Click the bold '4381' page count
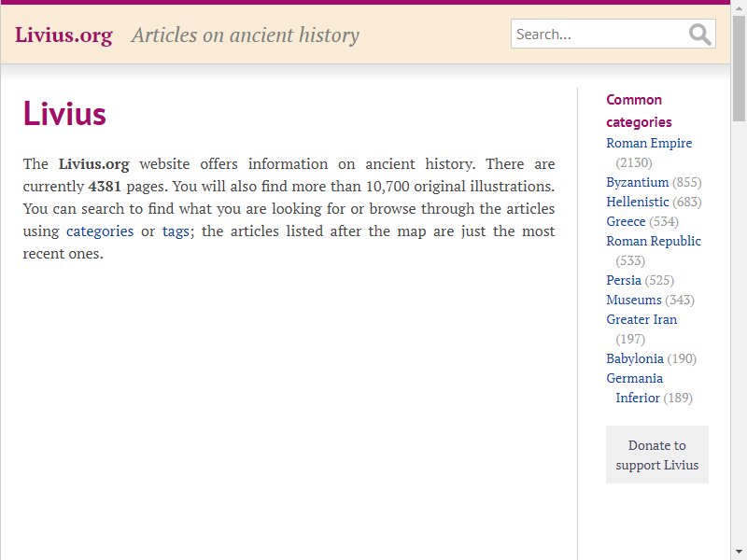The width and height of the screenshot is (747, 560). 105,186
